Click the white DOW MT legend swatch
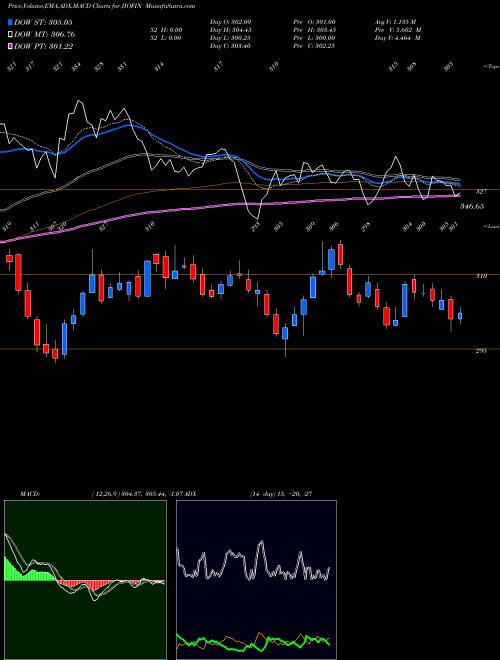The width and height of the screenshot is (500, 660). [11, 34]
